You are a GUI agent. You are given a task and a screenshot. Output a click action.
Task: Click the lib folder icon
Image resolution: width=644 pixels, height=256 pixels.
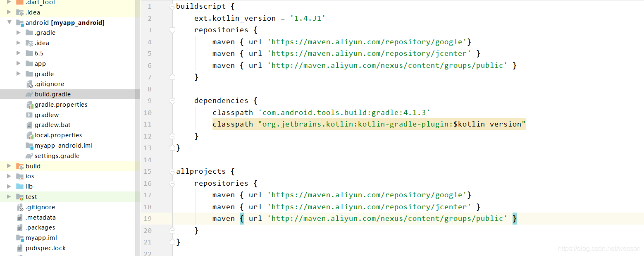[20, 187]
